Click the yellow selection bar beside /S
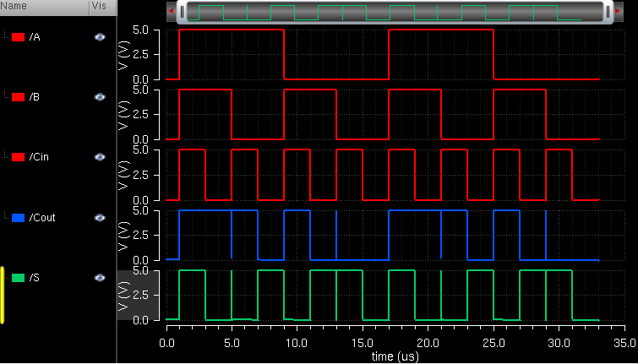Viewport: 638px width, 364px height. pos(3,295)
